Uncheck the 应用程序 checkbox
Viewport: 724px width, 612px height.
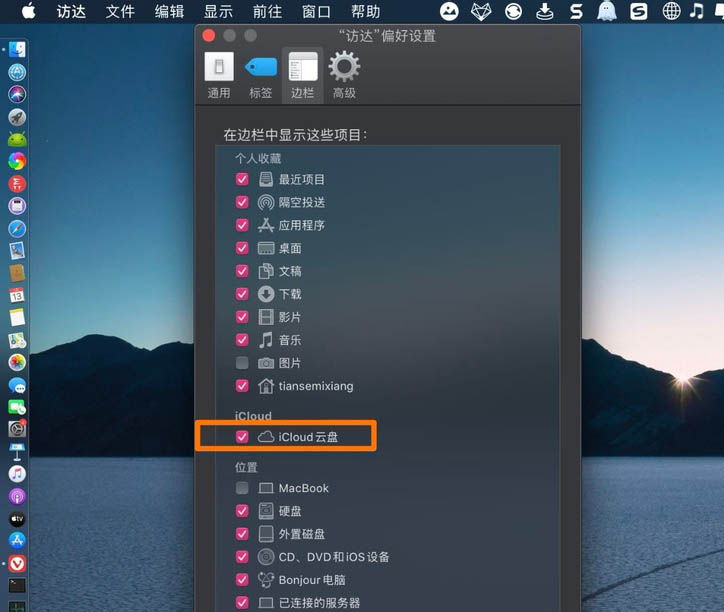point(242,225)
